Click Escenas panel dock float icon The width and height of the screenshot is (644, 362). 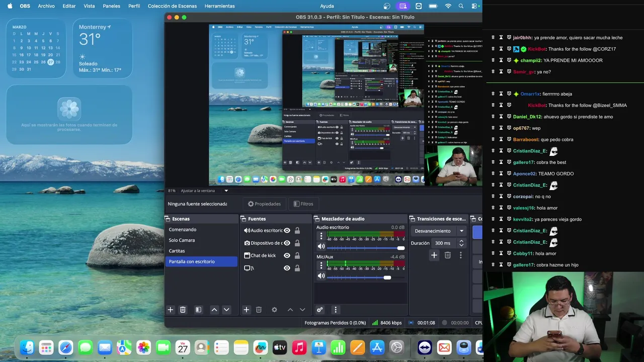[x=167, y=219]
